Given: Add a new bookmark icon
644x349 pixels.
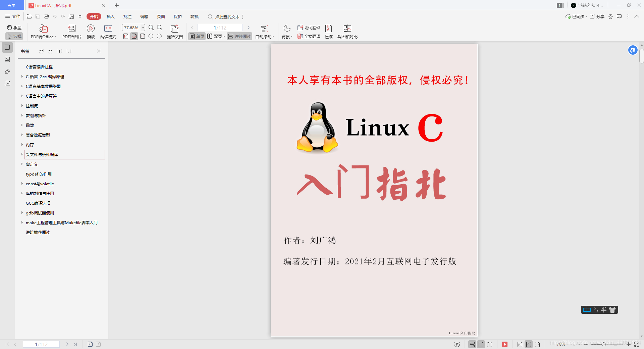Looking at the screenshot, I should [60, 51].
